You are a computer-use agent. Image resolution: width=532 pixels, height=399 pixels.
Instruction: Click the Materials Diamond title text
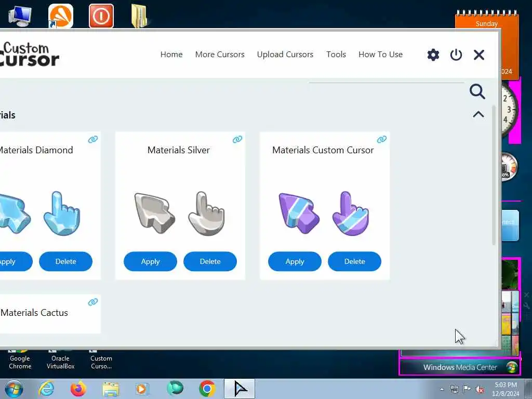coord(36,150)
